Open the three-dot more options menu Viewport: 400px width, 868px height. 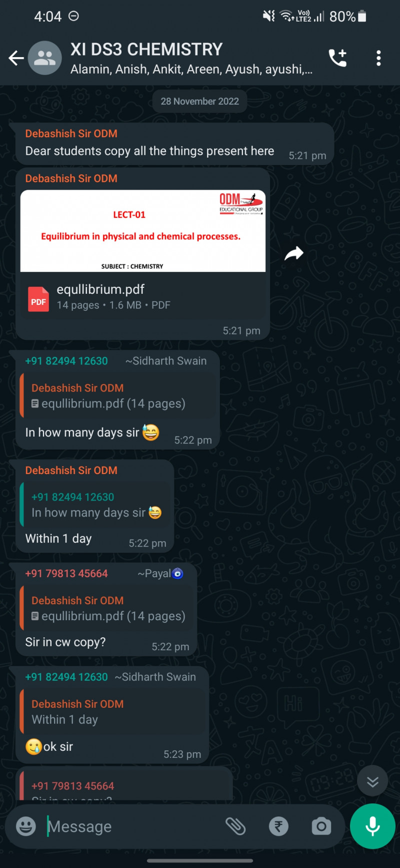click(x=378, y=58)
